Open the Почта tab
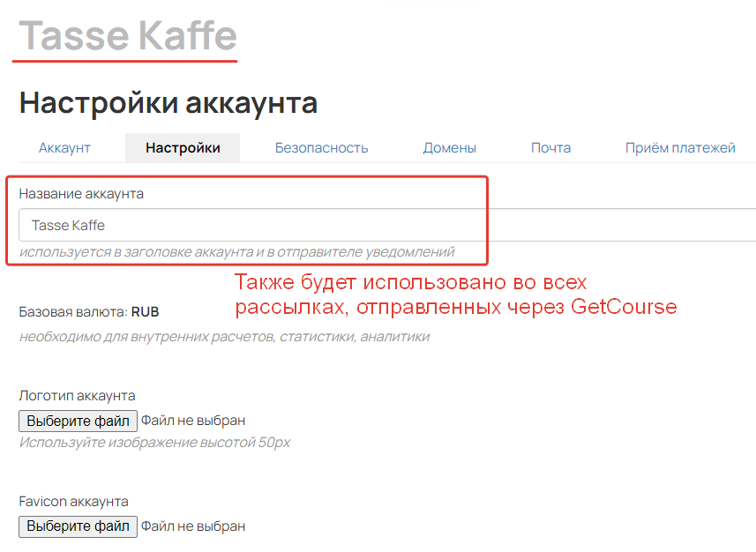Viewport: 756px width, 552px height. pos(550,147)
